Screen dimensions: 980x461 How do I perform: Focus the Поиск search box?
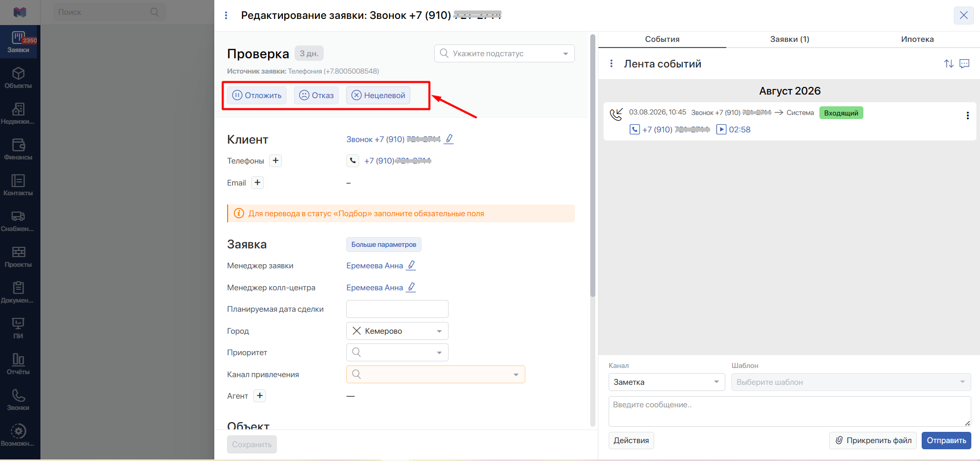coord(109,12)
